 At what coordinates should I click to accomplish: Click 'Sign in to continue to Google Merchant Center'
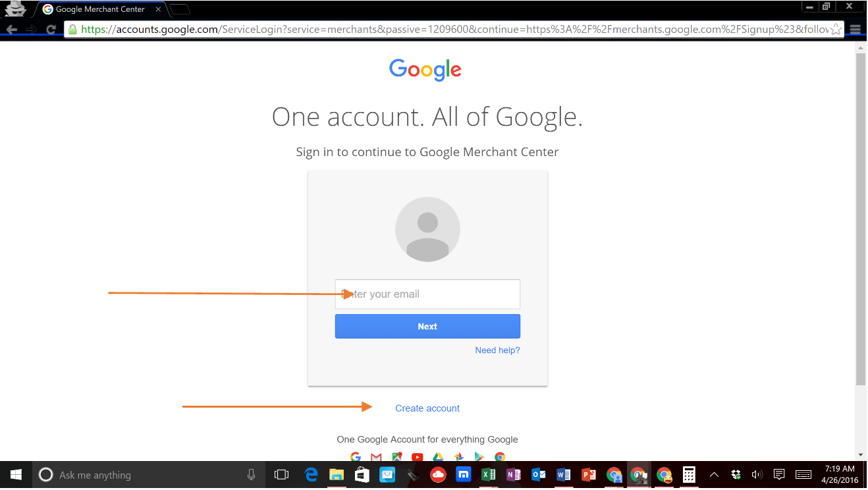427,152
